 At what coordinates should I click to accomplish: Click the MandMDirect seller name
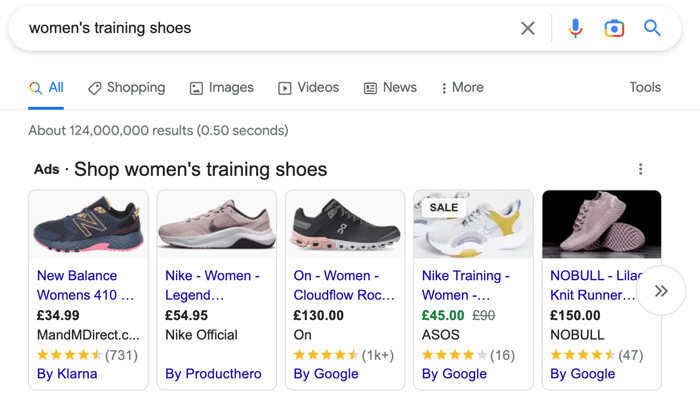[x=88, y=335]
